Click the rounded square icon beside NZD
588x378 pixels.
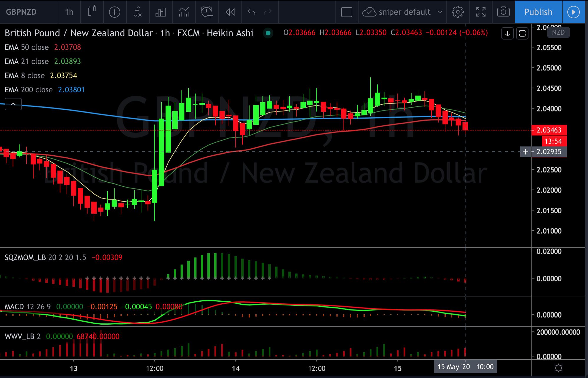pyautogui.click(x=522, y=33)
